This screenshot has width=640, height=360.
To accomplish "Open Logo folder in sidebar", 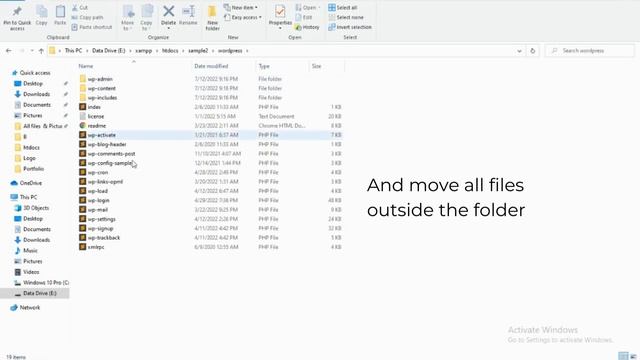I will (29, 158).
